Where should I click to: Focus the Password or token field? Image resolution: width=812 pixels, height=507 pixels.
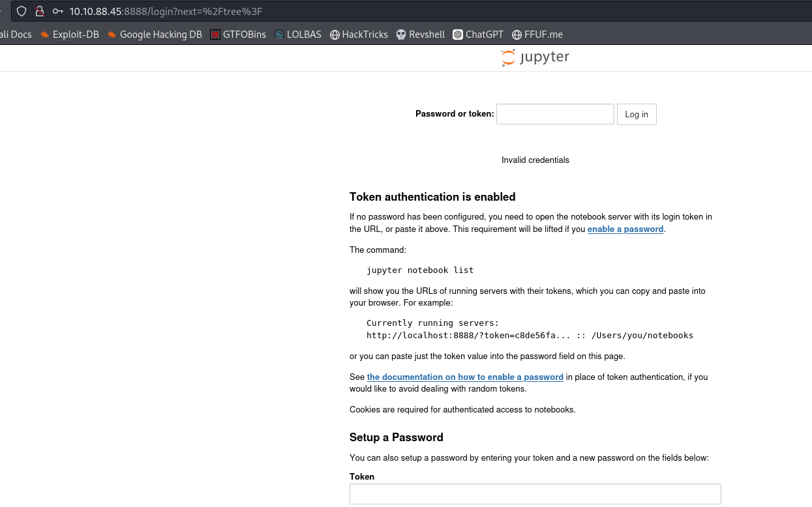555,114
